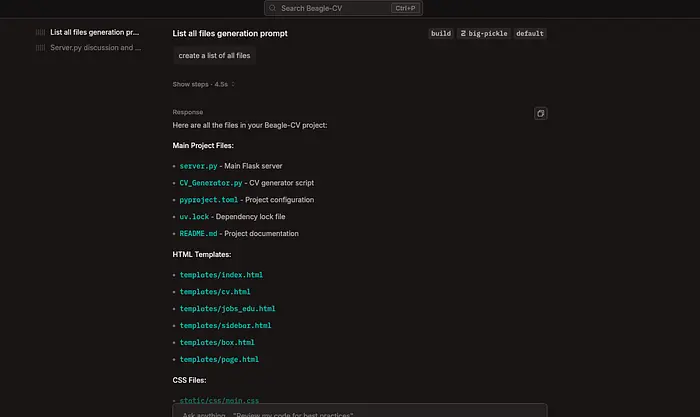Click the Ctrl+P shortcut badge

pos(404,8)
